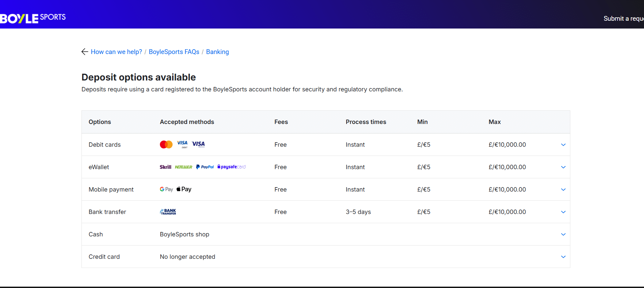Click the Accepted methods column header
644x288 pixels.
(x=187, y=122)
